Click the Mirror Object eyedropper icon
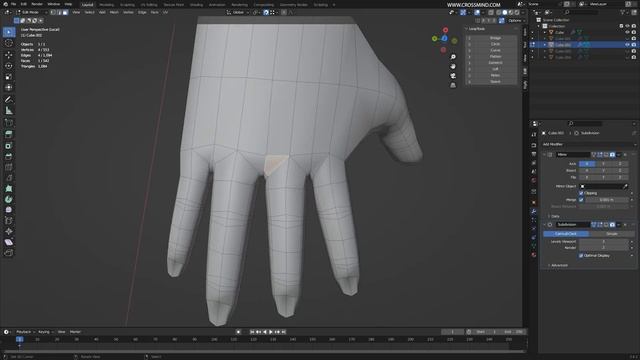The width and height of the screenshot is (640, 360). coord(625,186)
